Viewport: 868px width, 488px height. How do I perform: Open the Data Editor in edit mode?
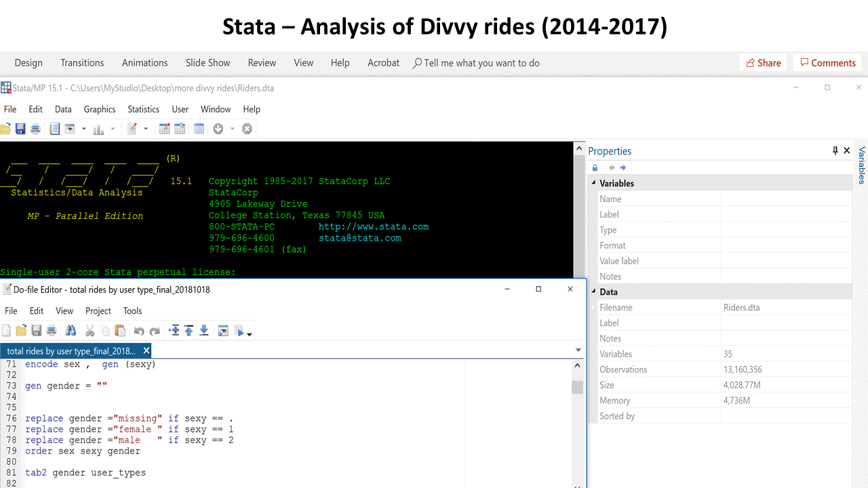point(164,128)
